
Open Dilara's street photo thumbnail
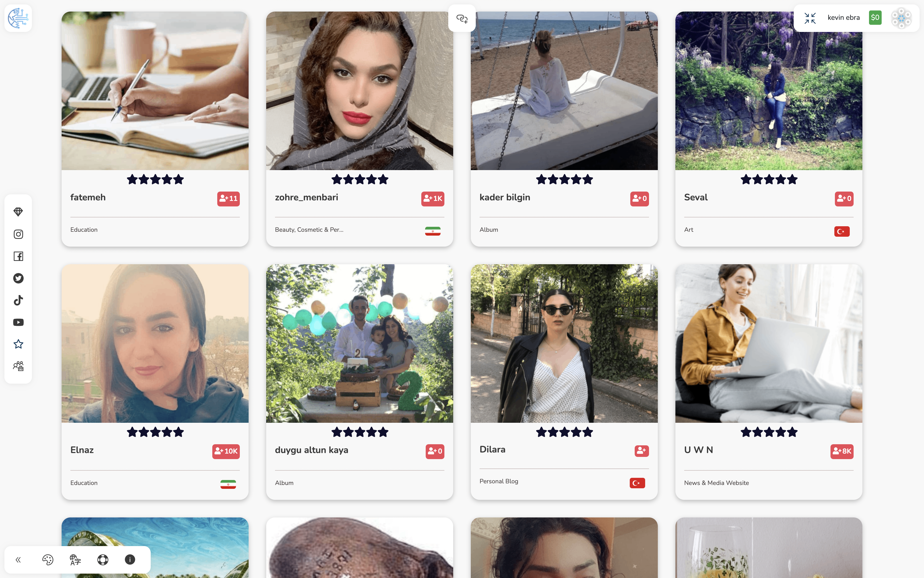point(564,343)
